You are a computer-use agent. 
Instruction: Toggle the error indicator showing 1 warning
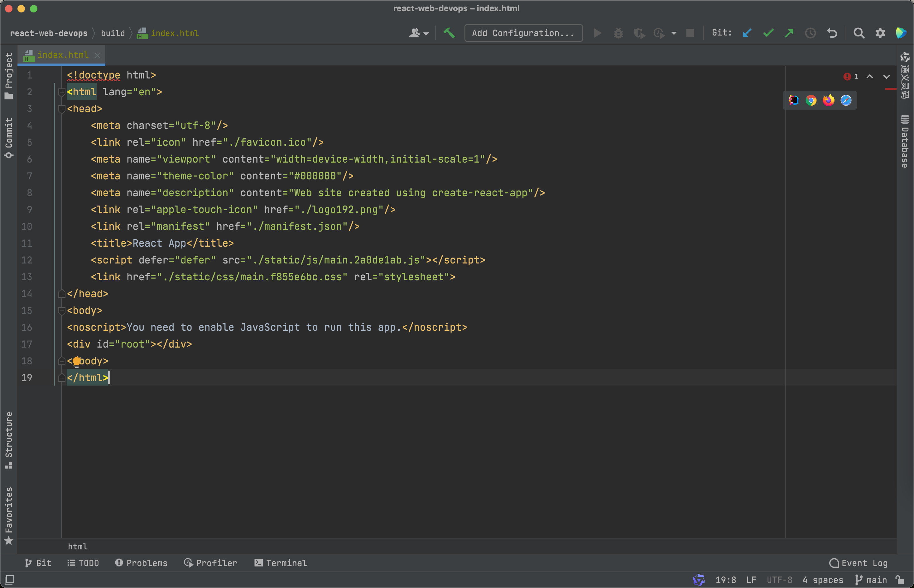tap(851, 76)
